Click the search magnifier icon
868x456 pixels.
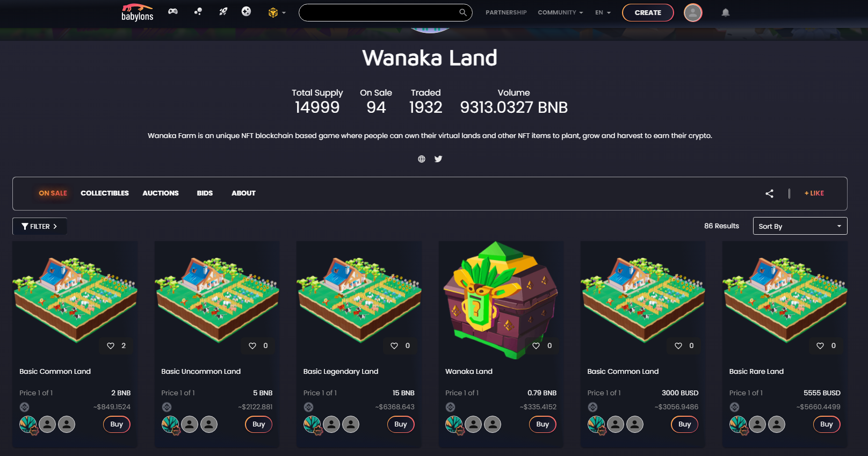[462, 12]
